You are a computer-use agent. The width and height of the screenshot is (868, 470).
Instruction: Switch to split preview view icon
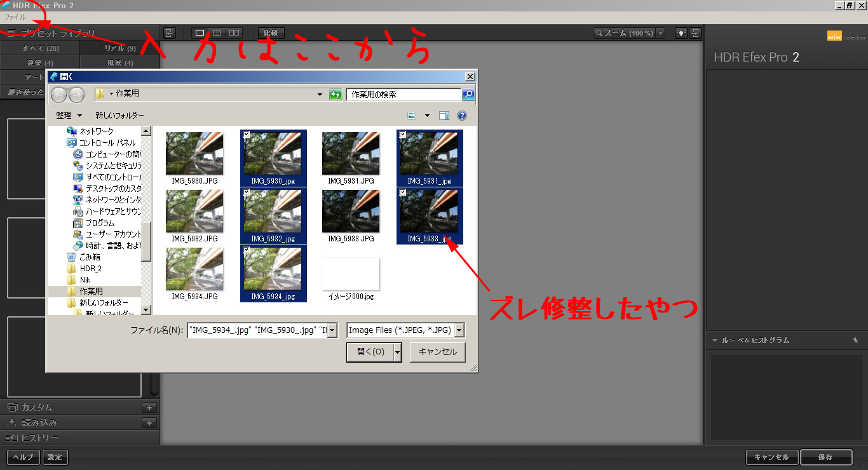coord(217,32)
